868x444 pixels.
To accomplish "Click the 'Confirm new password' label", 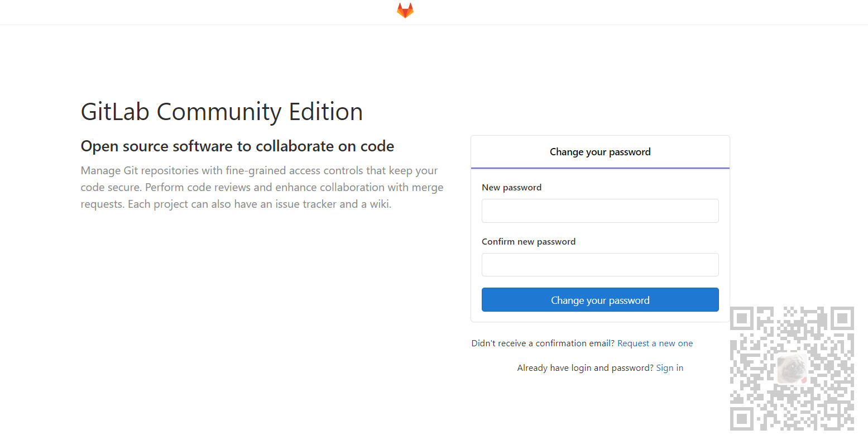I will tap(529, 242).
